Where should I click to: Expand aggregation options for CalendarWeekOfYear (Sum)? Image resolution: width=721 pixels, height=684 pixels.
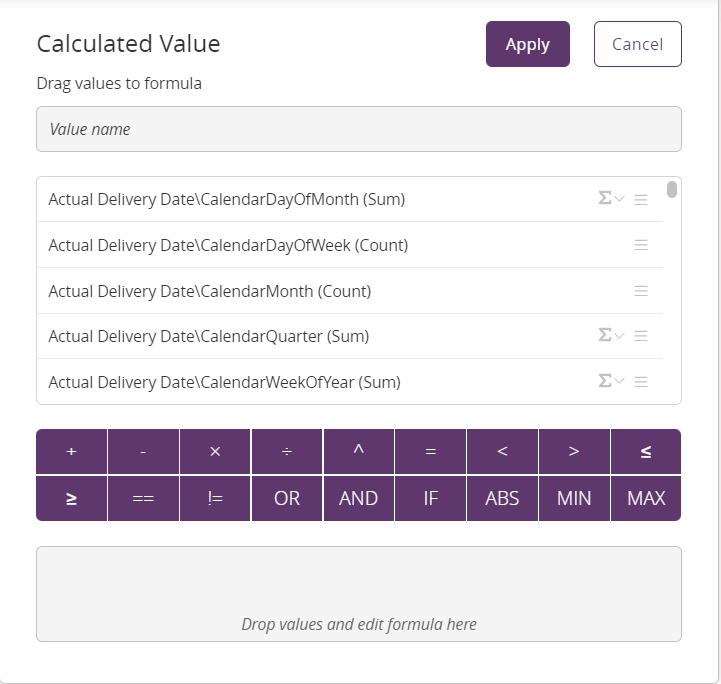point(610,381)
